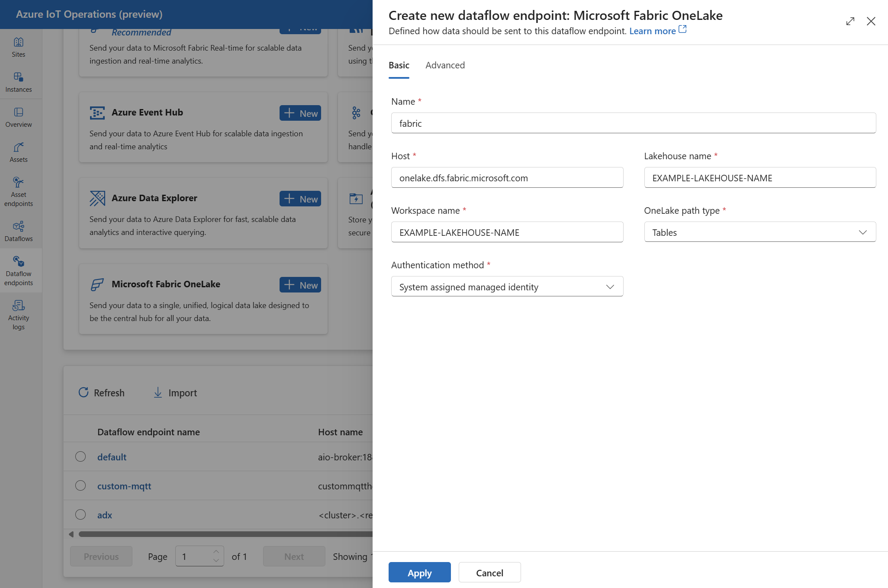Click the Name input field
Screen dimensions: 888x588
[x=634, y=123]
